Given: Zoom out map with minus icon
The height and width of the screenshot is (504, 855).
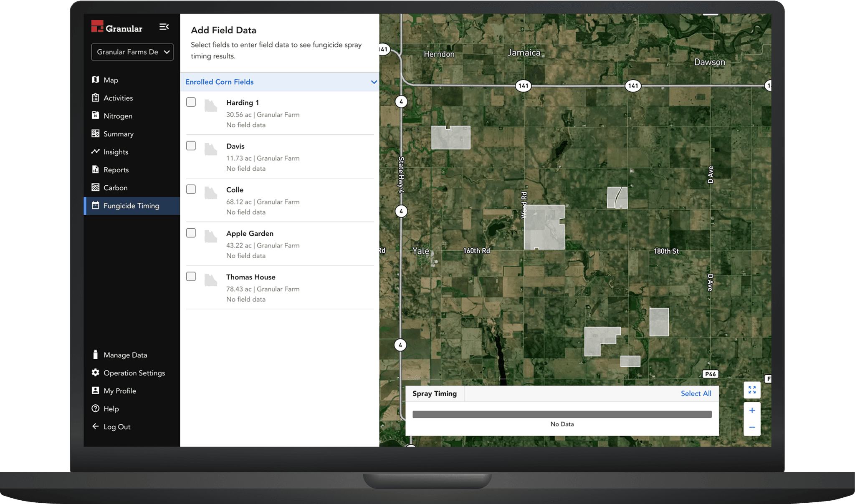Looking at the screenshot, I should [752, 427].
